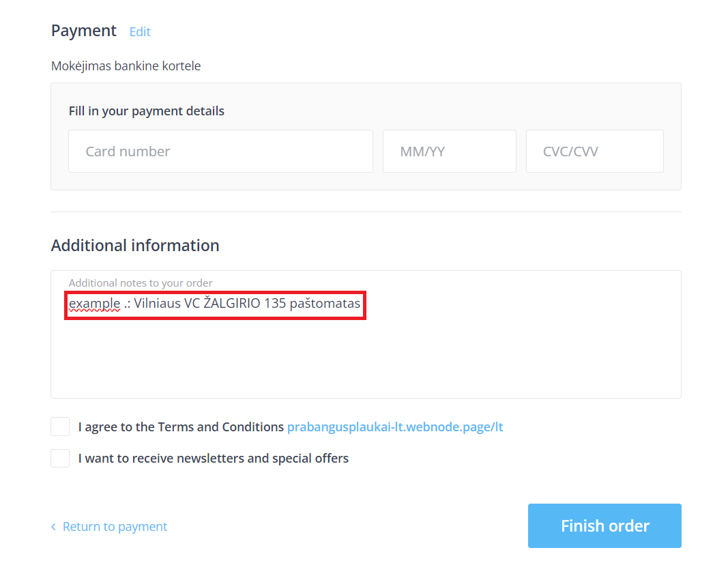Click the Additional information heading

click(135, 246)
